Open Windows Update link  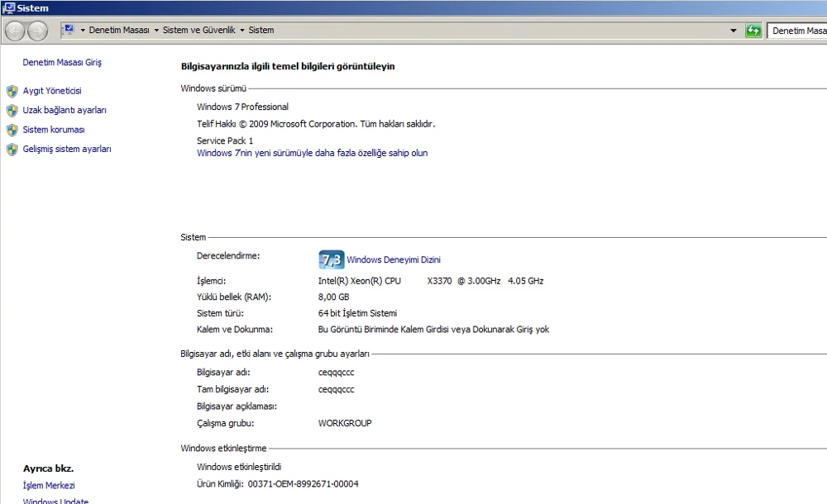(x=55, y=501)
